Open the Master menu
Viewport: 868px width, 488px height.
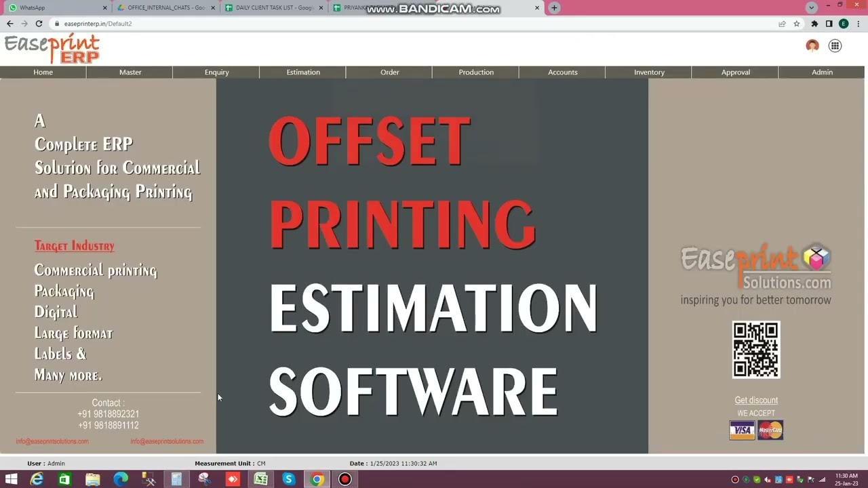tap(130, 72)
